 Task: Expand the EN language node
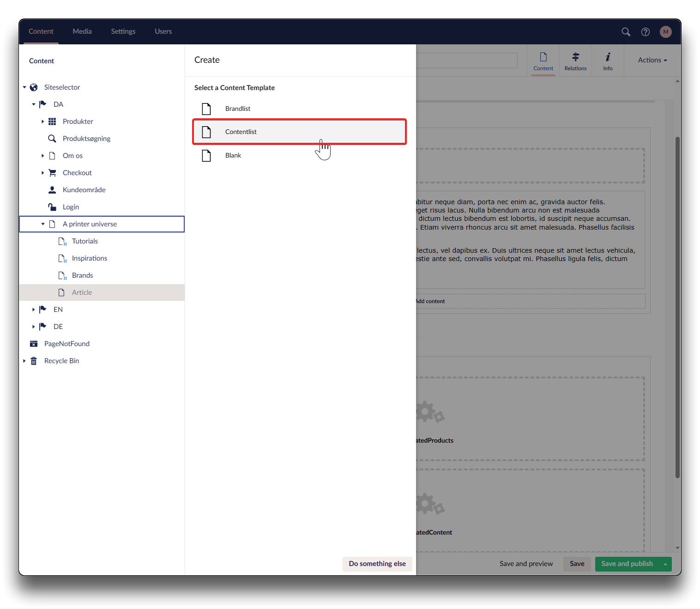click(33, 310)
